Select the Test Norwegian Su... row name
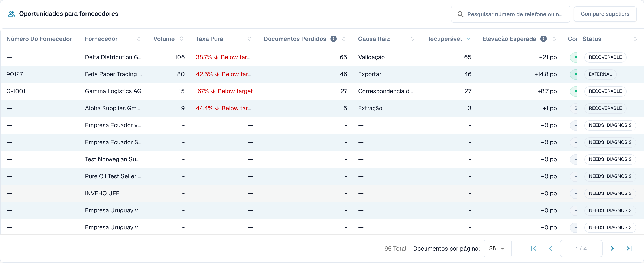This screenshot has width=644, height=263. tap(112, 159)
